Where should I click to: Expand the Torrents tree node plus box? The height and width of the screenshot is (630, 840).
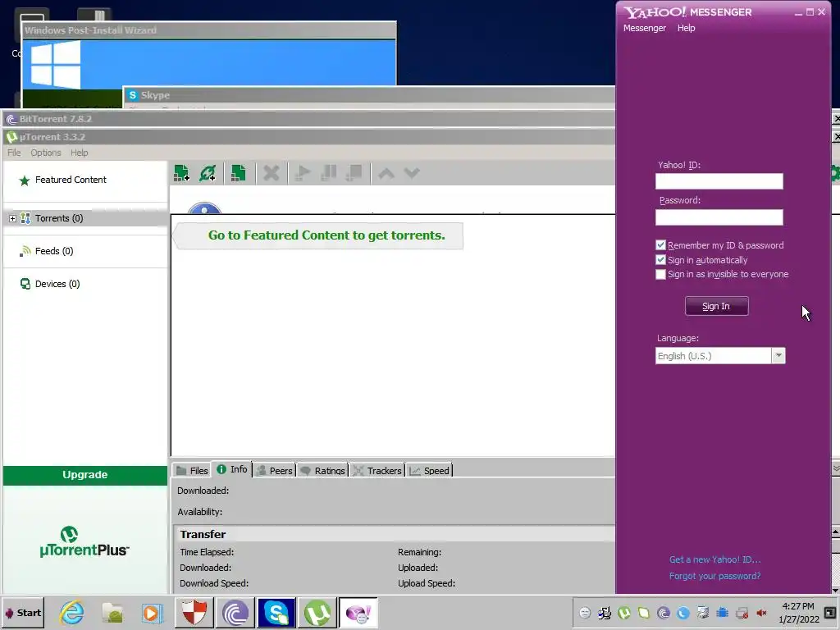click(12, 218)
